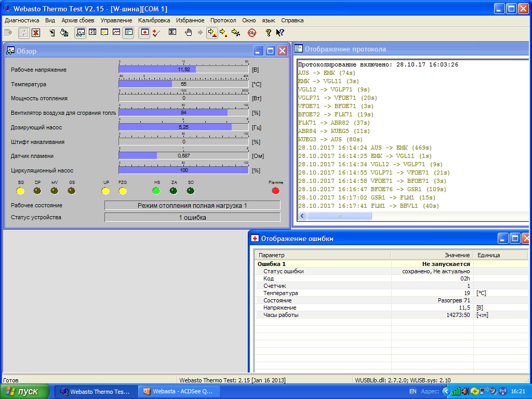Select the Часы работы row
This screenshot has height=399, width=532.
tap(391, 315)
